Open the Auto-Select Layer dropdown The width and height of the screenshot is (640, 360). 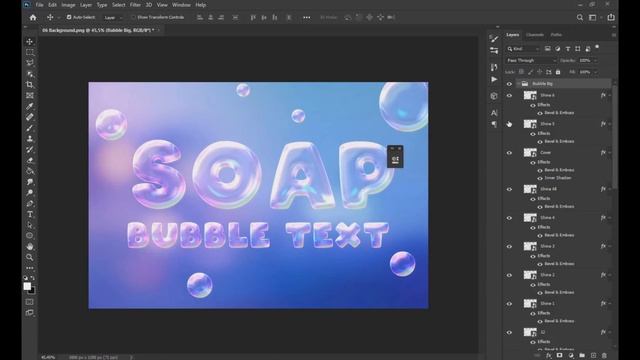(x=113, y=18)
